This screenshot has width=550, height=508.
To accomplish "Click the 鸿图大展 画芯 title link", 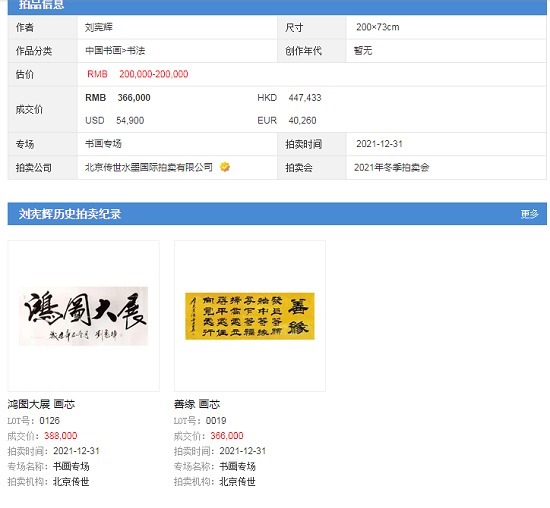I will 41,404.
